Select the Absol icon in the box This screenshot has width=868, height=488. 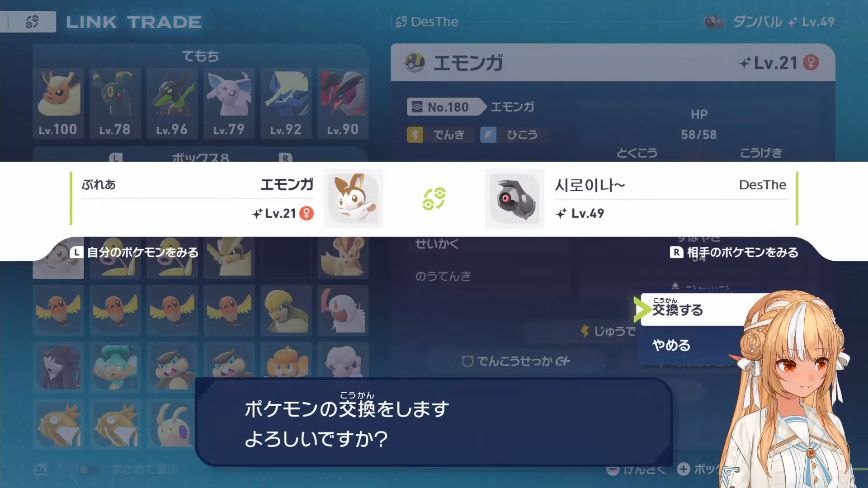pyautogui.click(x=343, y=311)
